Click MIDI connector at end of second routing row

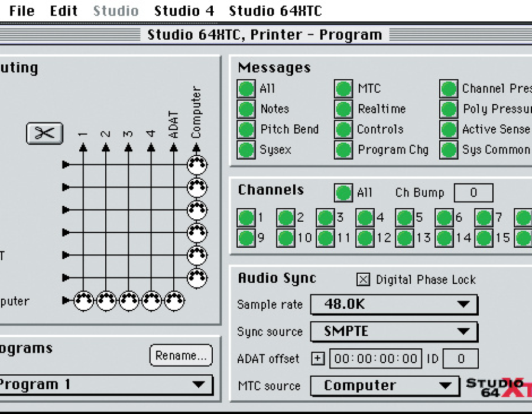pos(197,187)
